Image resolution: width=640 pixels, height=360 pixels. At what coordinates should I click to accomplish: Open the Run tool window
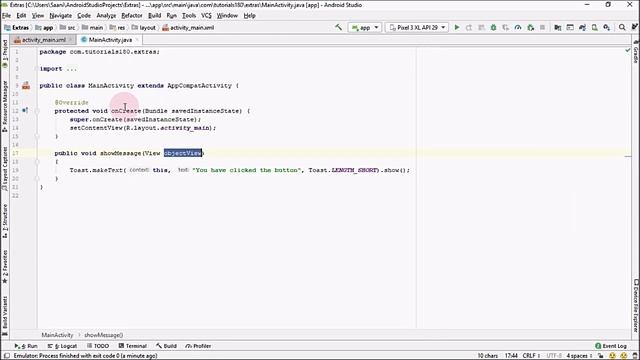[x=26, y=346]
